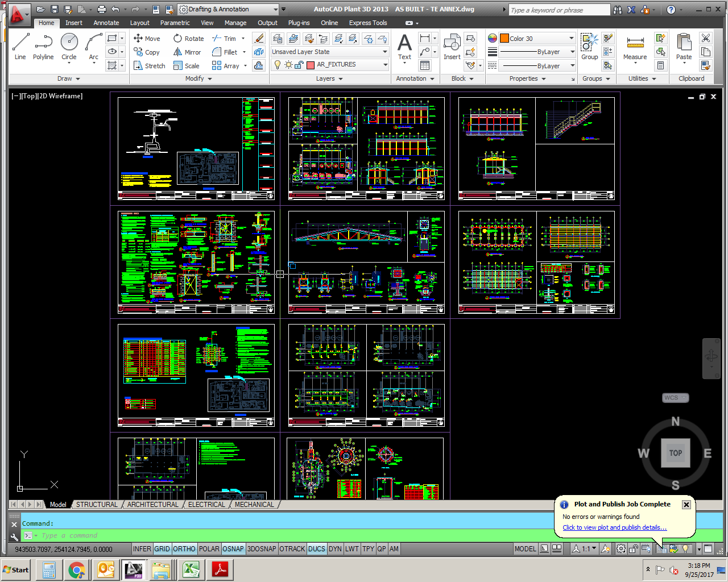728x582 pixels.
Task: Click the view plot and publish details link
Action: (x=614, y=527)
